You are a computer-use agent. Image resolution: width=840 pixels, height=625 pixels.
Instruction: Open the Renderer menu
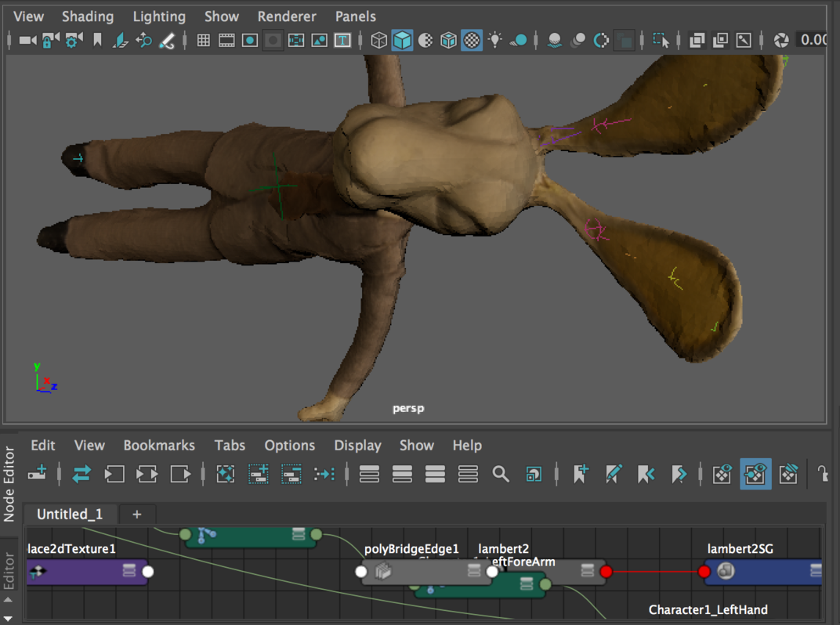[286, 16]
